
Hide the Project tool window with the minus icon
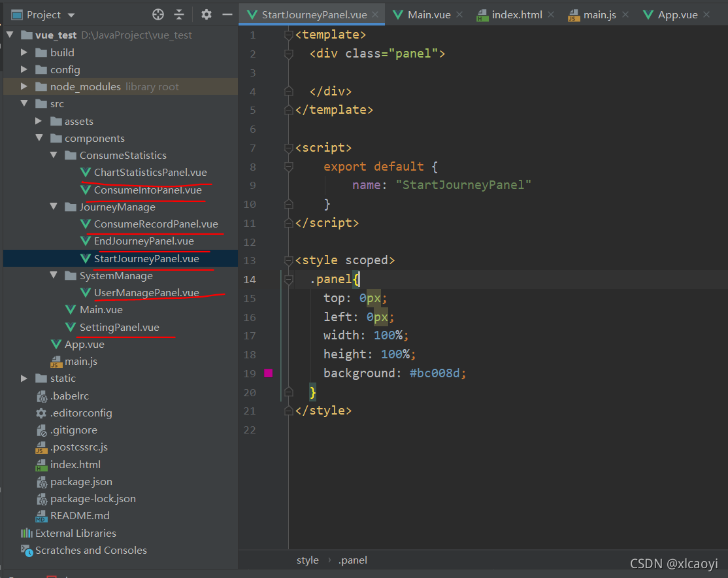(x=227, y=15)
